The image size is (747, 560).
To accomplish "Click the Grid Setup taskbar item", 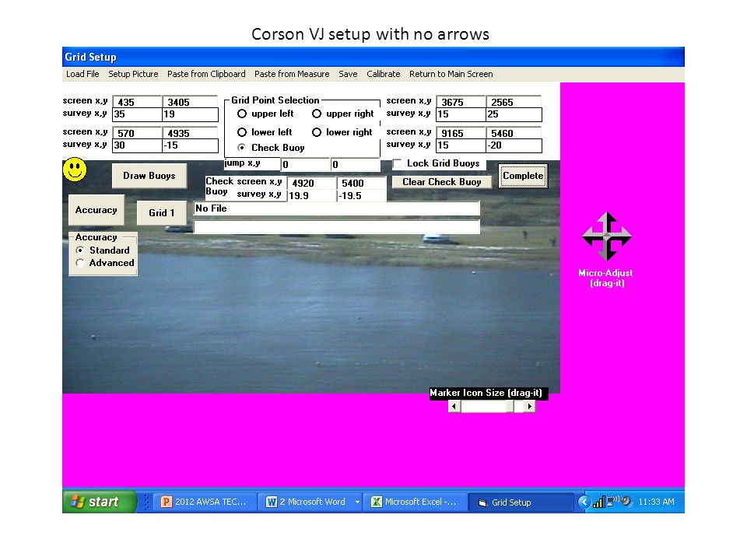I will click(x=521, y=502).
